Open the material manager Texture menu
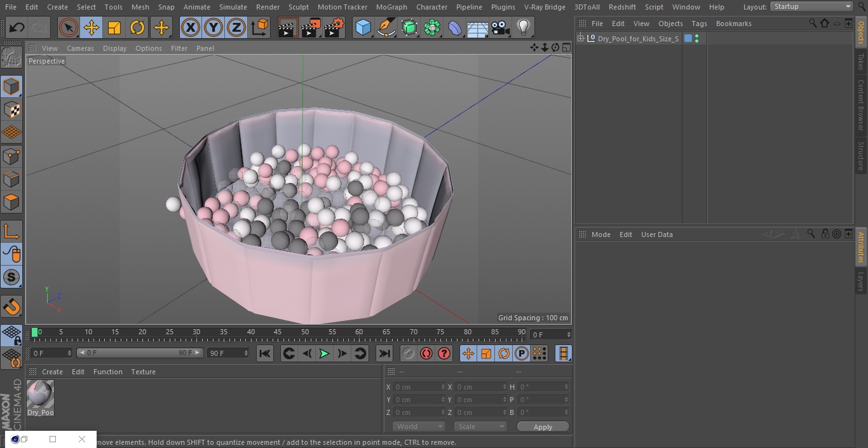Image resolution: width=868 pixels, height=448 pixels. [143, 372]
